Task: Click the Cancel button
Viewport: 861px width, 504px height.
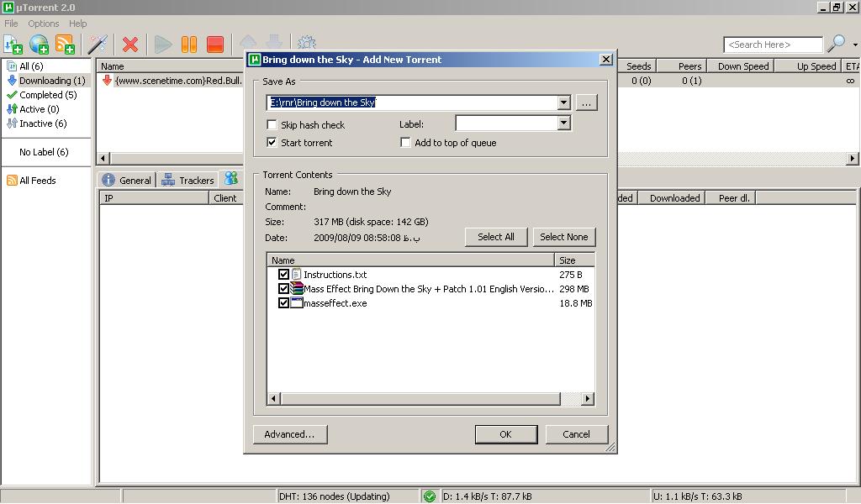Action: tap(577, 434)
